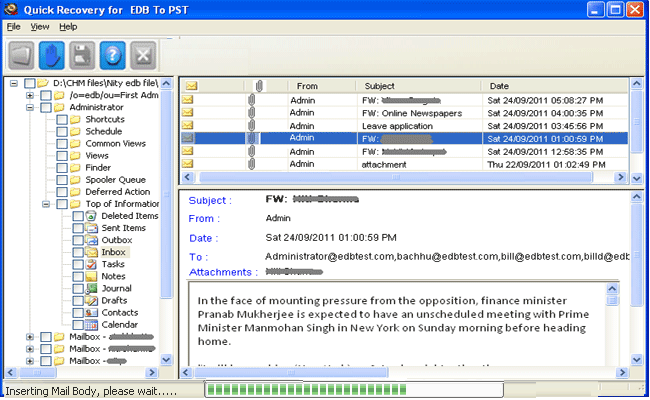Expand the last Mailbox node

pyautogui.click(x=30, y=361)
